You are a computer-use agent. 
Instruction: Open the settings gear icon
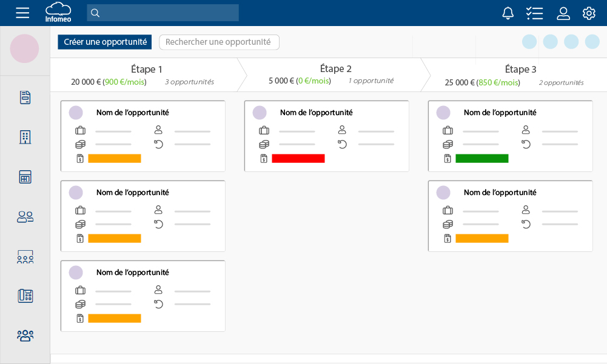click(x=589, y=13)
